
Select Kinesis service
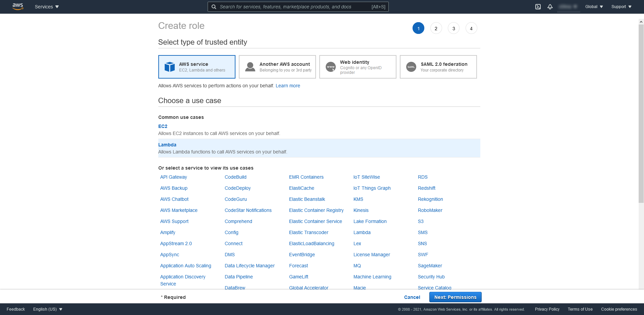pyautogui.click(x=361, y=210)
